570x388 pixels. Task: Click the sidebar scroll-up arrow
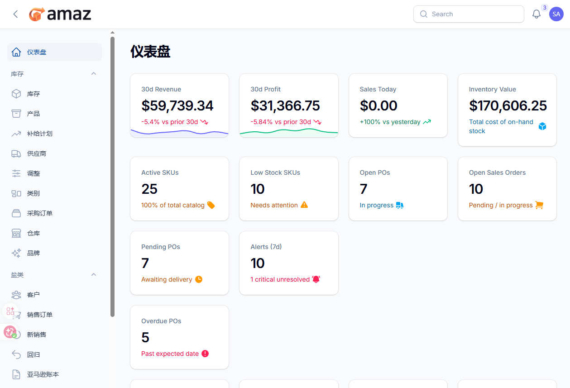click(112, 33)
